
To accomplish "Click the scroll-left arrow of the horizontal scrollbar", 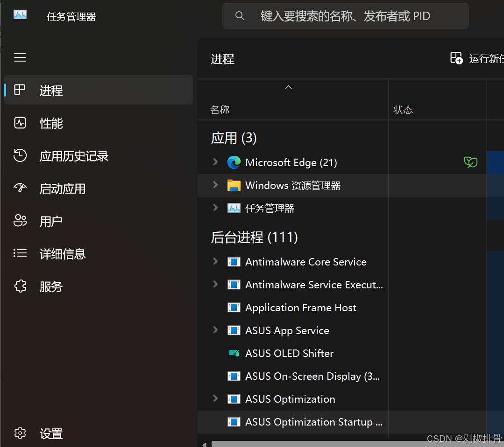I will (x=204, y=444).
